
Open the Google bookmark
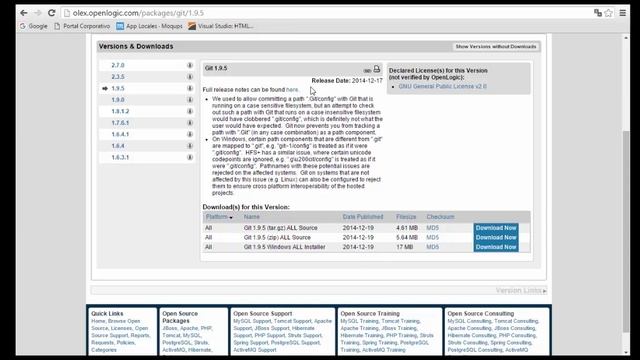click(34, 26)
